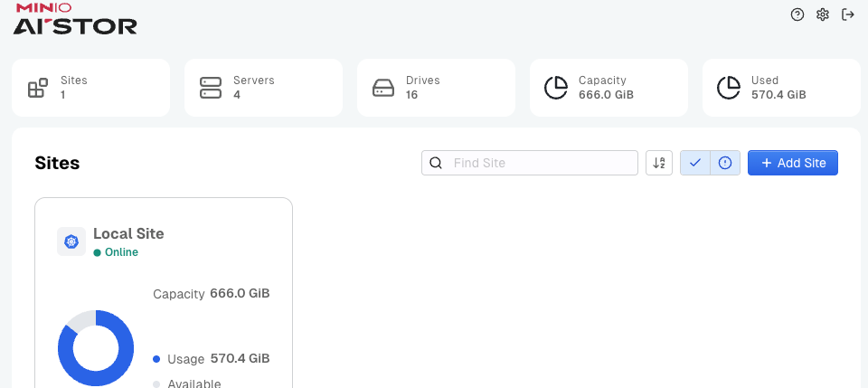
Task: Click the Used pie chart icon
Action: coord(729,88)
